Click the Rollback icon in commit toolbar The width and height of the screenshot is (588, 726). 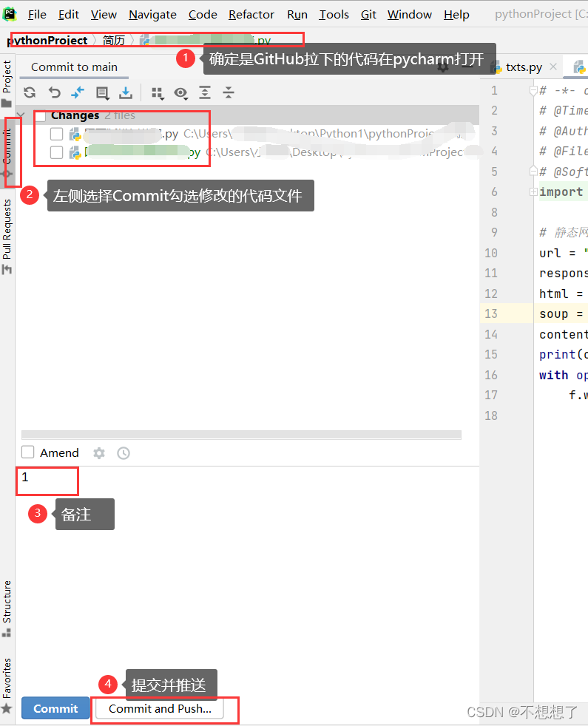54,92
